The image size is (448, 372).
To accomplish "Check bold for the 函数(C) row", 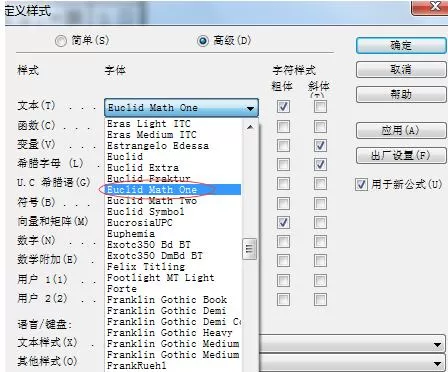I will [283, 126].
